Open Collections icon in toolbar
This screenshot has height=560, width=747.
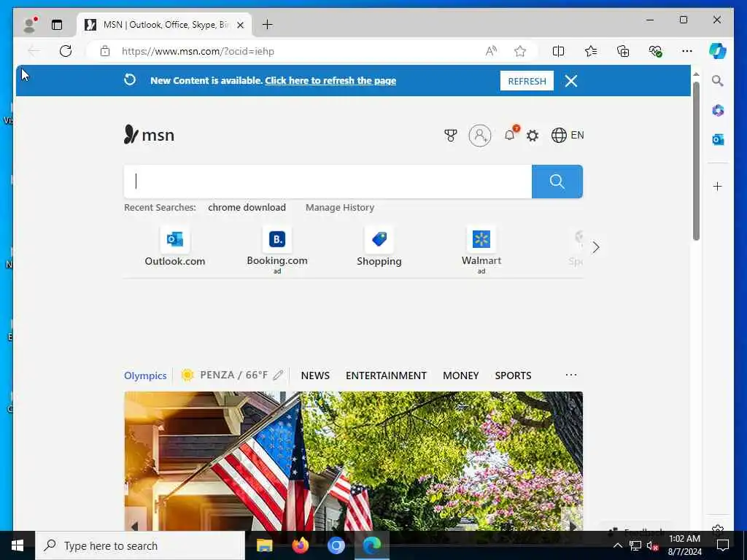coord(623,51)
